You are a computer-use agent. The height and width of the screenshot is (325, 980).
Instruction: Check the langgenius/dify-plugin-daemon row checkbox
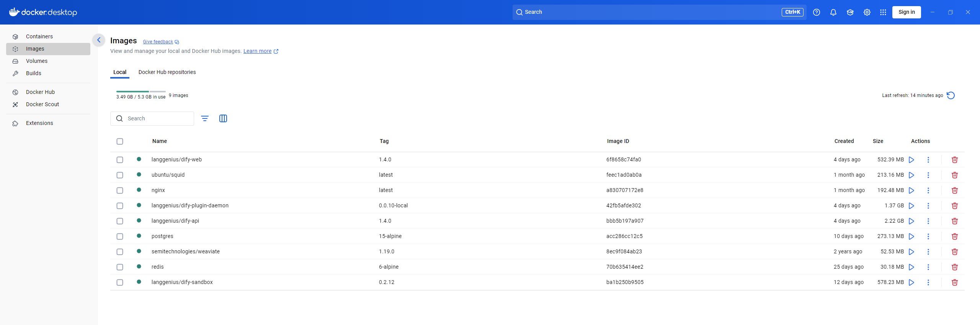[120, 206]
